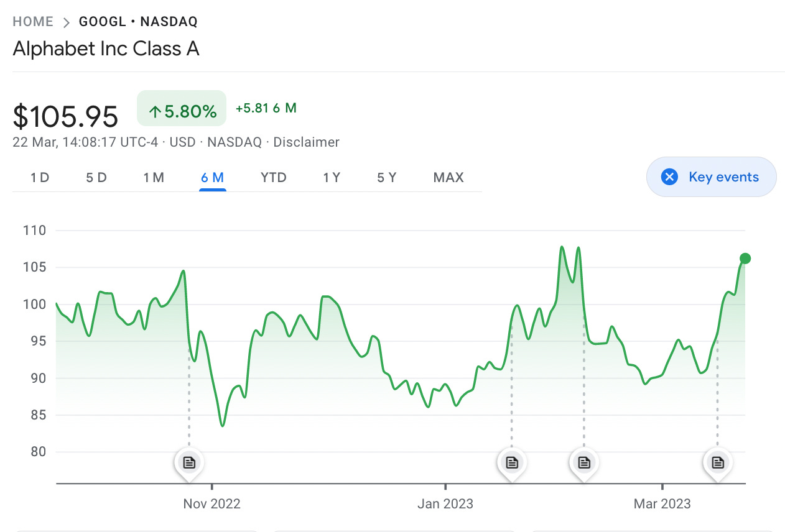Click the current price endpoint dot on chart

(x=745, y=259)
